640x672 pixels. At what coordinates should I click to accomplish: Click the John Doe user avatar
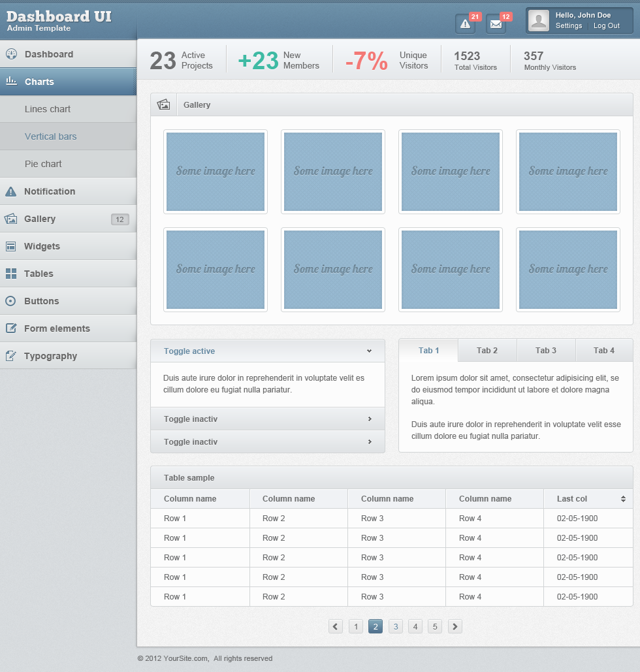click(x=539, y=20)
